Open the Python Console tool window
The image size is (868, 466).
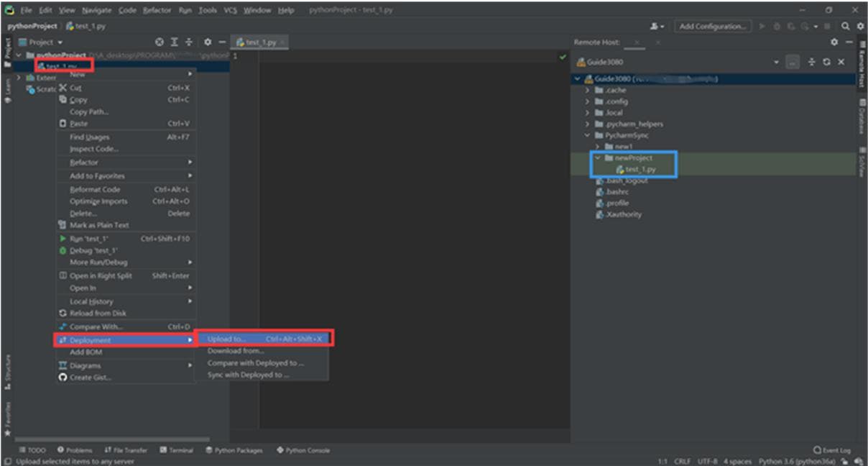coord(303,450)
